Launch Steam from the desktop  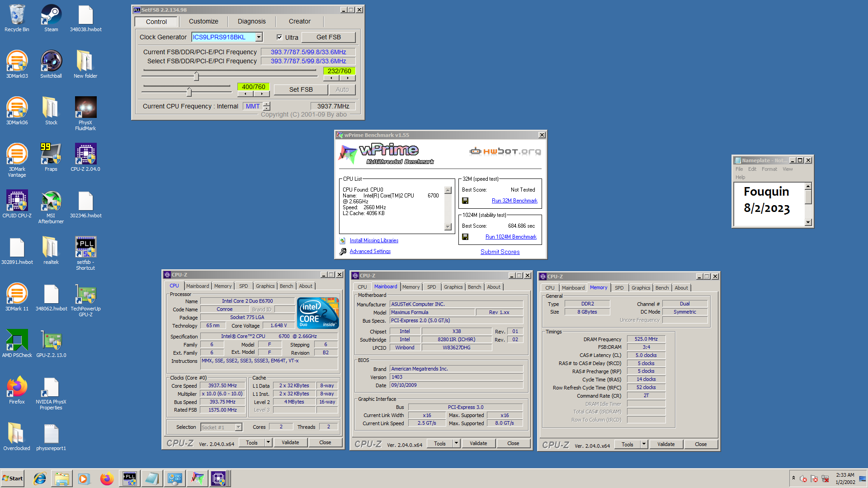[x=51, y=18]
